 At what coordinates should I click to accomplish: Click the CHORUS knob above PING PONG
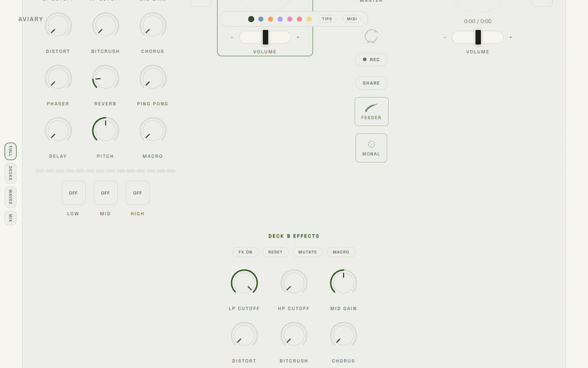pyautogui.click(x=153, y=26)
